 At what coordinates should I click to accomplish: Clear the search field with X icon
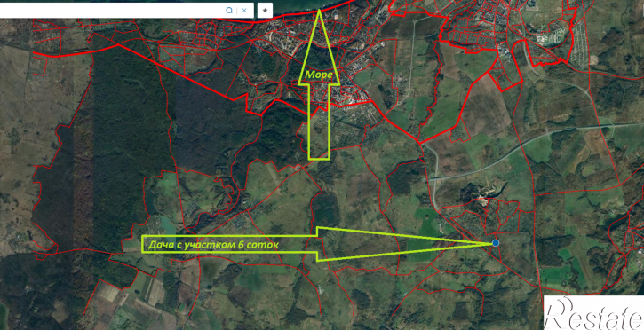click(x=244, y=11)
